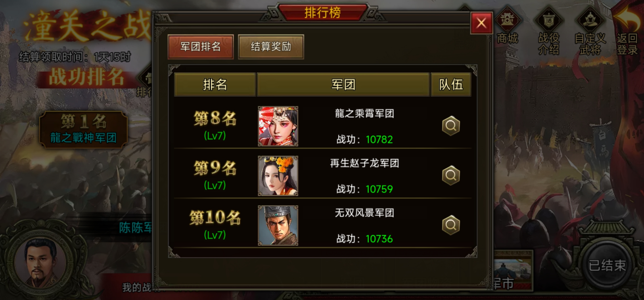
Task: Select the 9th place legion avatar
Action: coord(278,176)
